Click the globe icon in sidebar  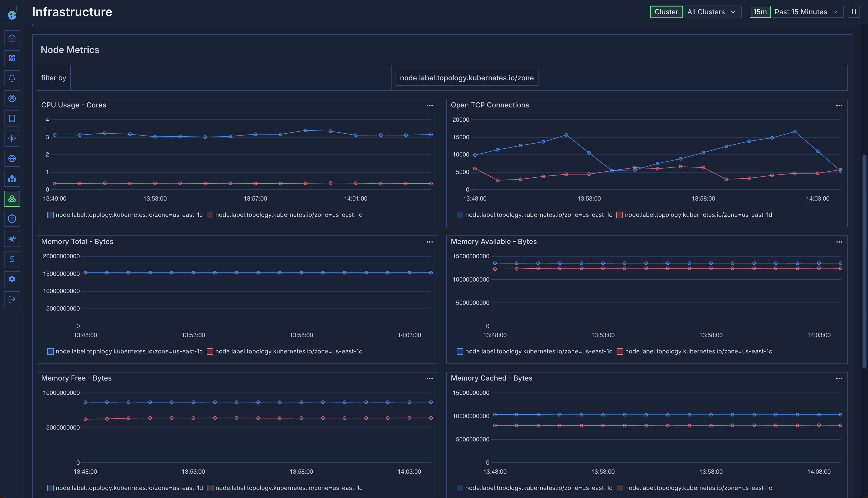tap(12, 159)
